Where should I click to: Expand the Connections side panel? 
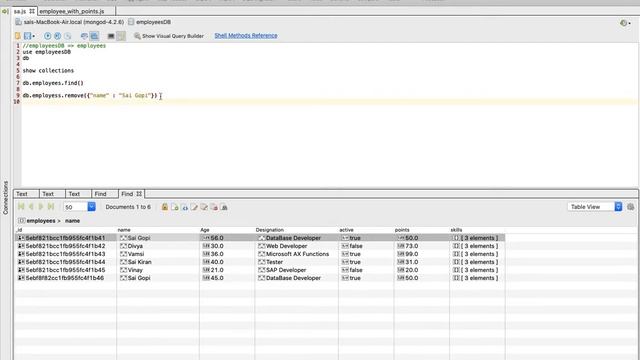[5, 198]
